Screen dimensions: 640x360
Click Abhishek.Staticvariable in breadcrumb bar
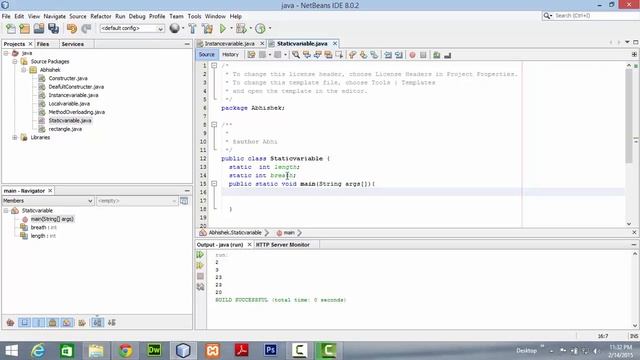[235, 233]
